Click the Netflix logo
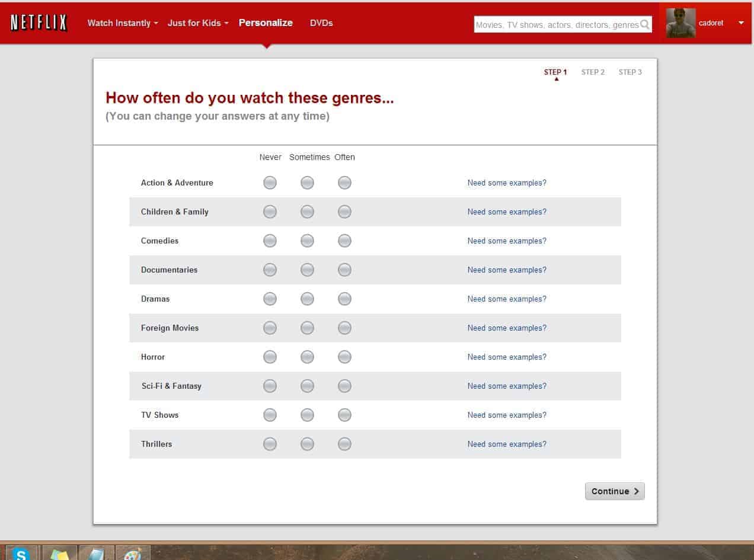Image resolution: width=754 pixels, height=560 pixels. (x=39, y=23)
